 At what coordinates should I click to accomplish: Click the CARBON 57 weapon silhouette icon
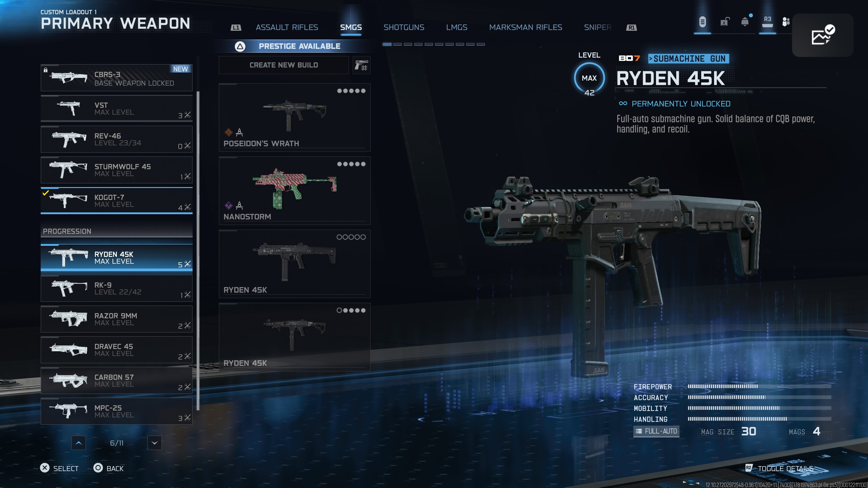(x=68, y=380)
